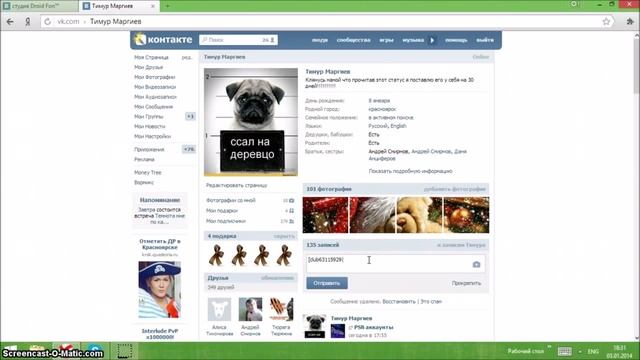Open помощь in header menu
Viewport: 640px width, 360px height.
[x=456, y=40]
